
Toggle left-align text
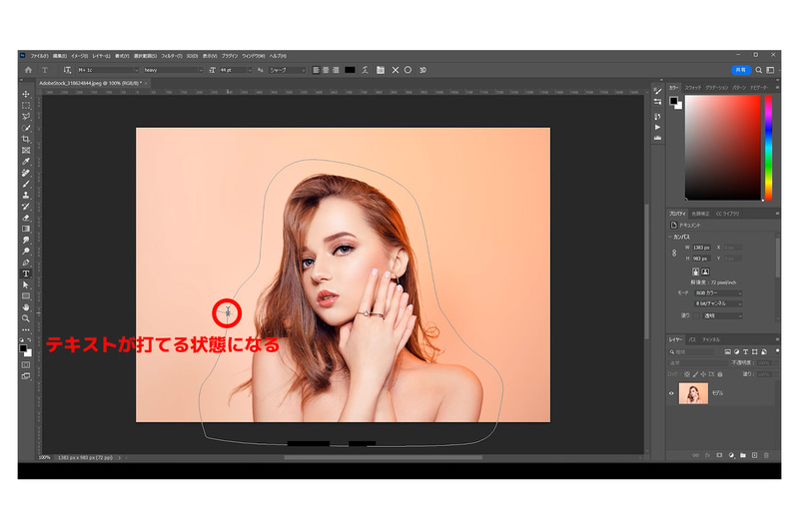(316, 70)
